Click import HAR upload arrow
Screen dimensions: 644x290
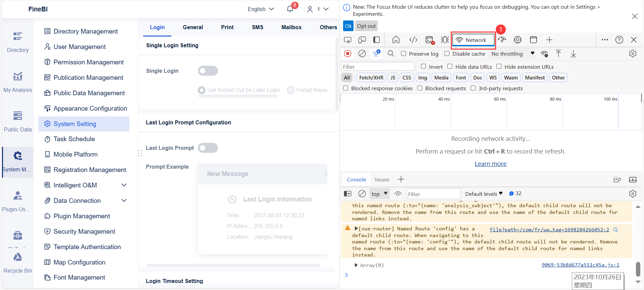point(558,54)
